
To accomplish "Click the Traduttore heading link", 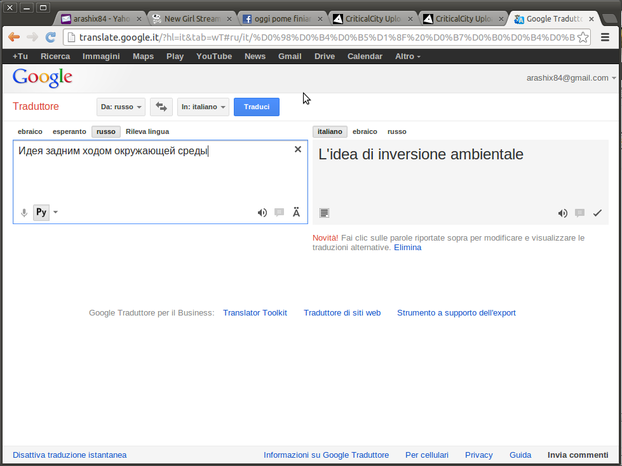I will [x=36, y=106].
